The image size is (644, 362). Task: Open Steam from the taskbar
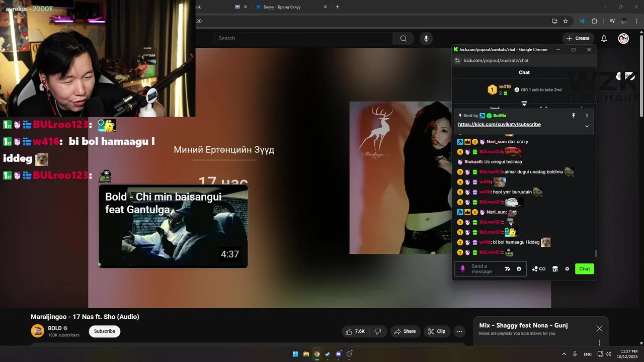328,354
